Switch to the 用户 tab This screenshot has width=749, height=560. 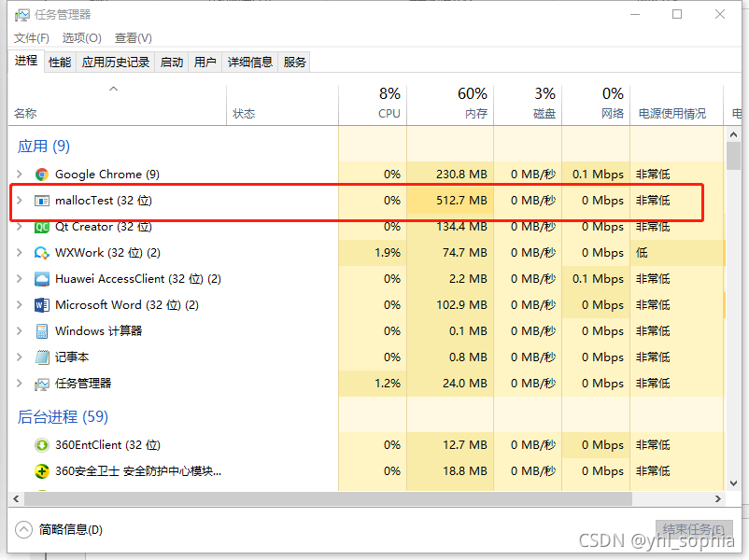click(205, 62)
